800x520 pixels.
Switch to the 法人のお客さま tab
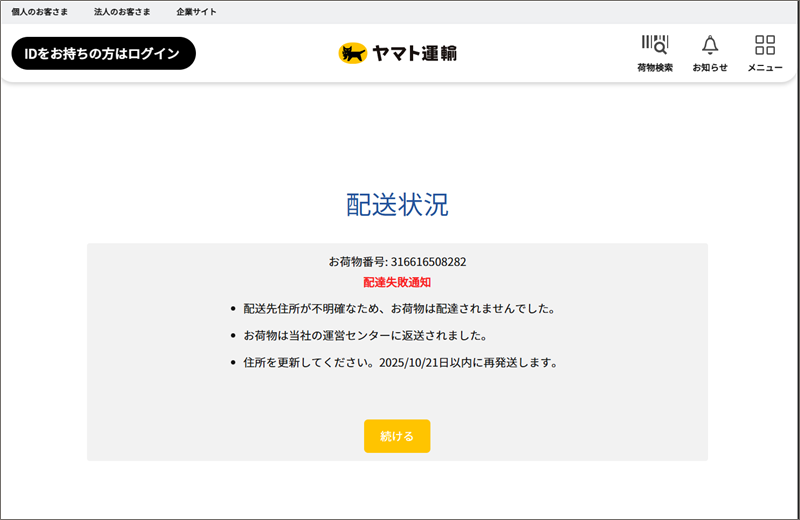pyautogui.click(x=122, y=12)
